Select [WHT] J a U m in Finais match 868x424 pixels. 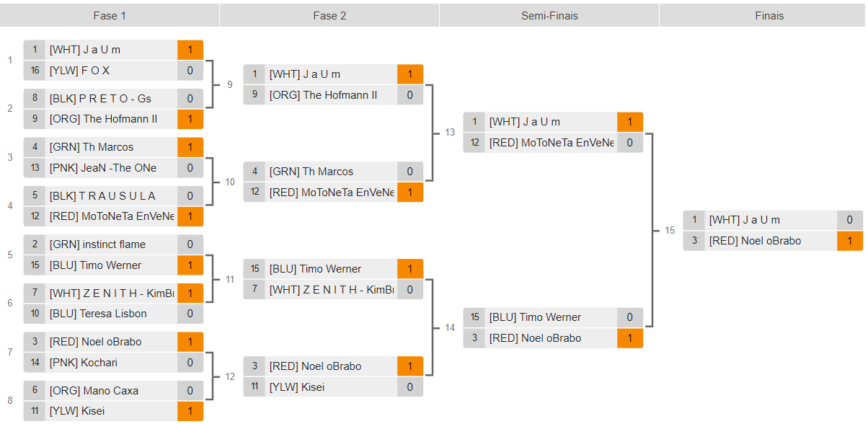pos(744,220)
